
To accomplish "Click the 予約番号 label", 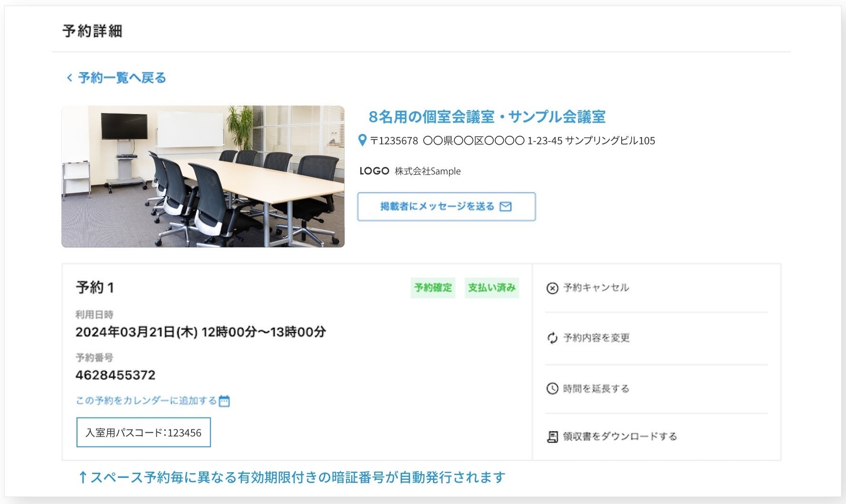I will point(95,358).
